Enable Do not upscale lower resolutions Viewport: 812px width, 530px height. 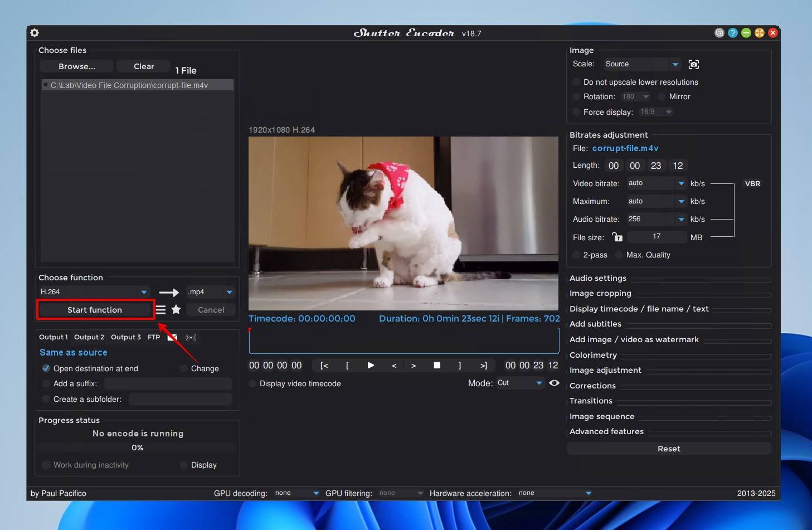tap(576, 82)
